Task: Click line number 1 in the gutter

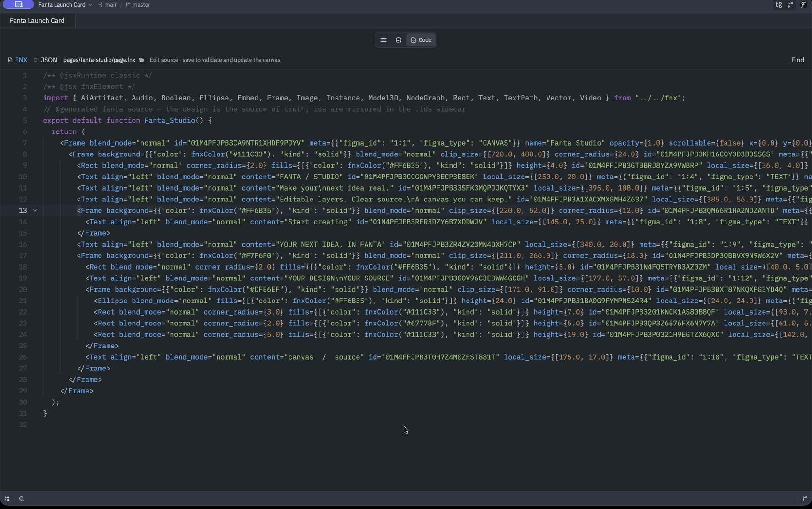Action: pyautogui.click(x=25, y=76)
